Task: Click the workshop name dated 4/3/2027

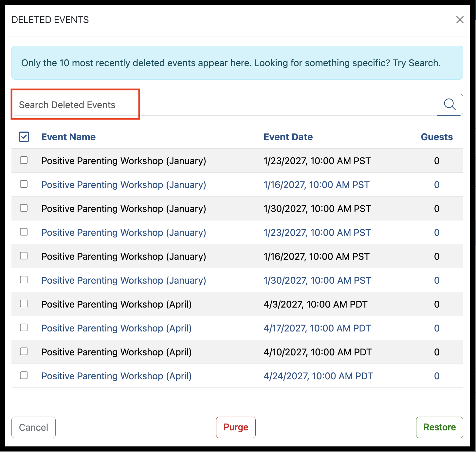Action: pyautogui.click(x=117, y=304)
